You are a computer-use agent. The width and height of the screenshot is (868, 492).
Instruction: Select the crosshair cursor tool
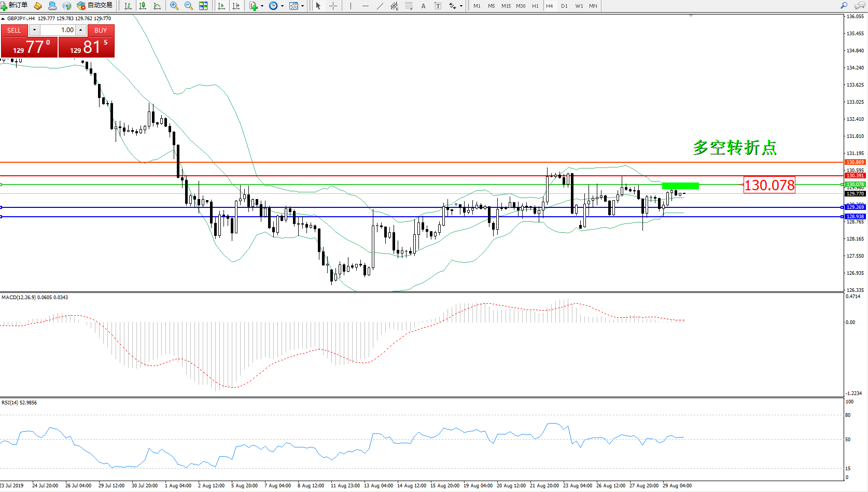tap(333, 6)
